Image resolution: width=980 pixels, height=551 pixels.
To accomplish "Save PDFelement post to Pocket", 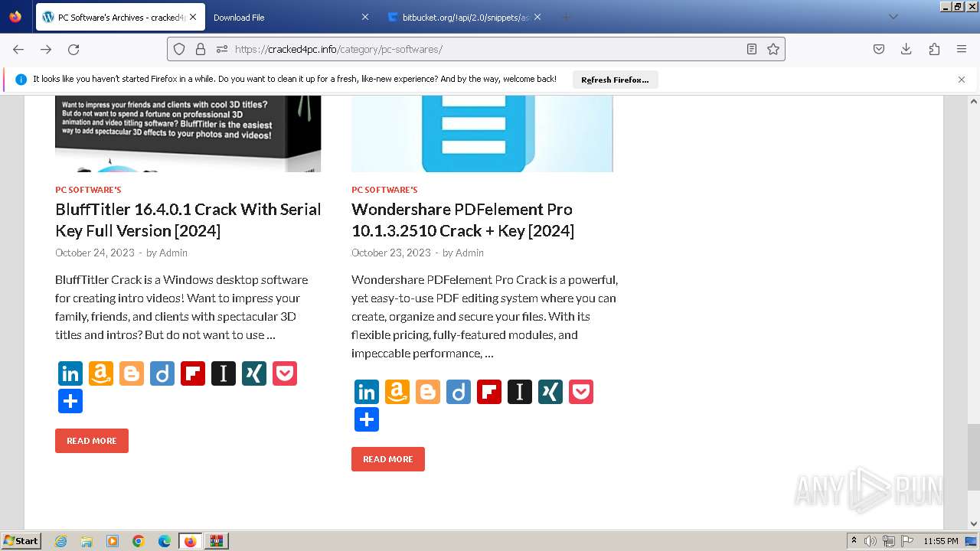I will click(x=581, y=392).
